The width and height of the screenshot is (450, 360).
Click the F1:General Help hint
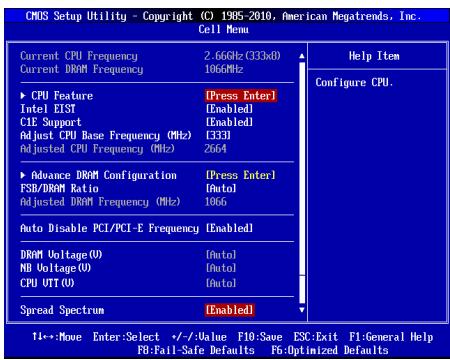tap(391, 337)
